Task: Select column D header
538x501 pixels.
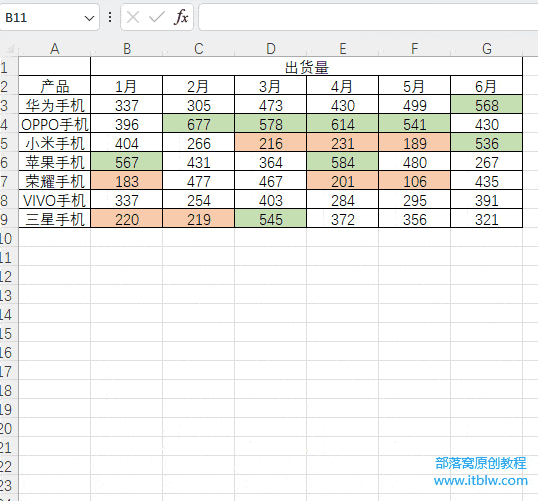Action: point(271,49)
